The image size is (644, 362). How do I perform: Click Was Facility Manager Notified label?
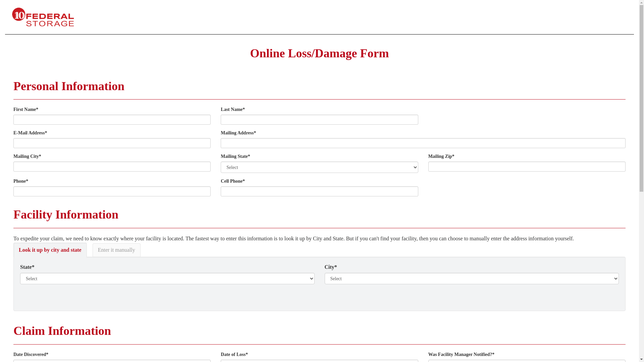click(461, 355)
